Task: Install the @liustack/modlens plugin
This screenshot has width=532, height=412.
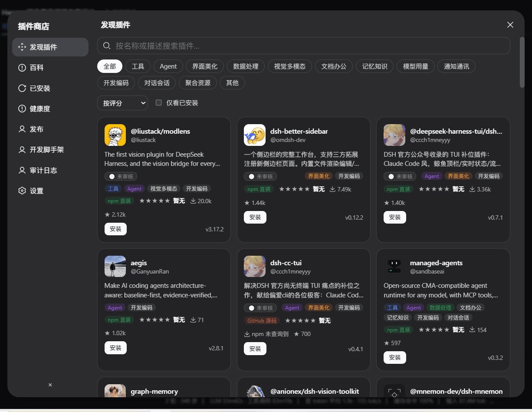Action: (x=115, y=229)
